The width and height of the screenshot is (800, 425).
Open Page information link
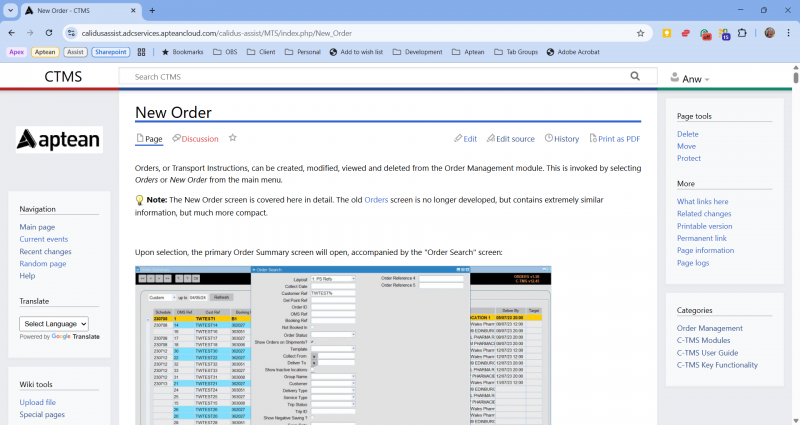click(x=706, y=251)
